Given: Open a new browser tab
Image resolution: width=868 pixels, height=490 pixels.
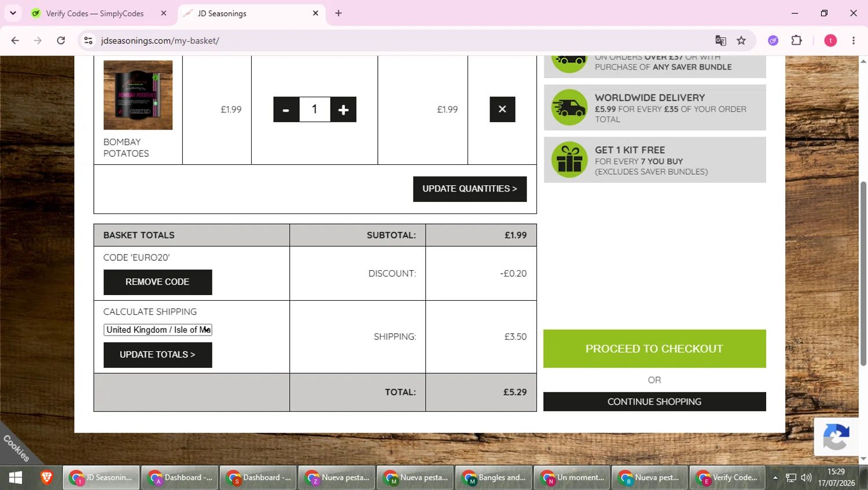Looking at the screenshot, I should [x=339, y=13].
